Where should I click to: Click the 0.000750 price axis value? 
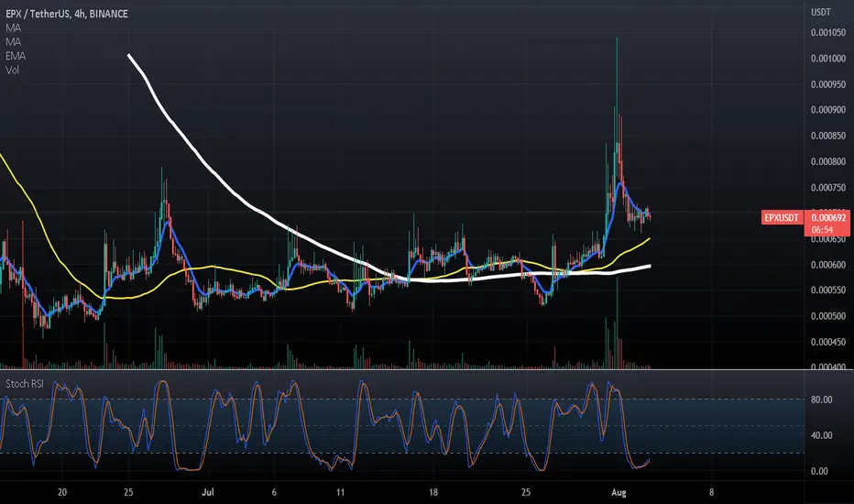tap(828, 188)
